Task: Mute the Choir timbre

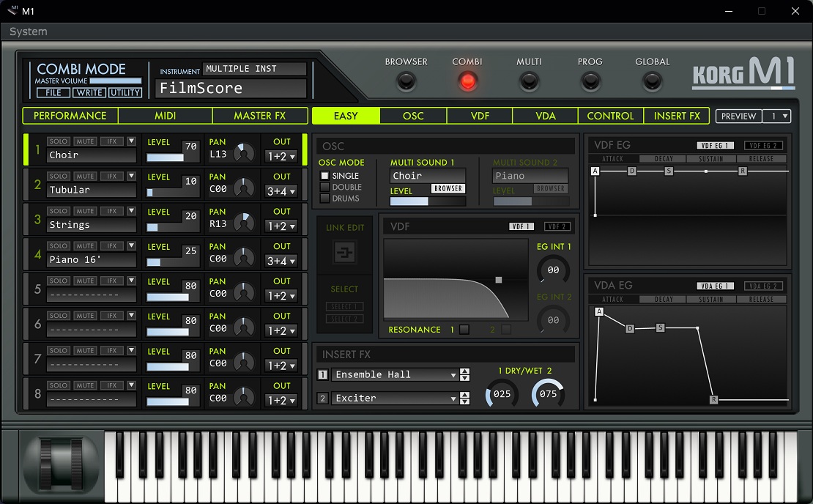Action: [x=85, y=141]
